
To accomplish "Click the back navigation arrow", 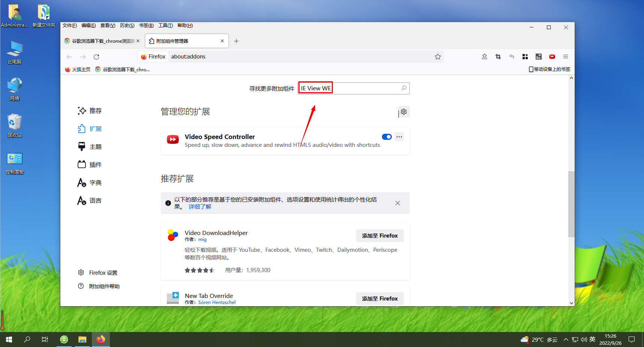I will [69, 57].
